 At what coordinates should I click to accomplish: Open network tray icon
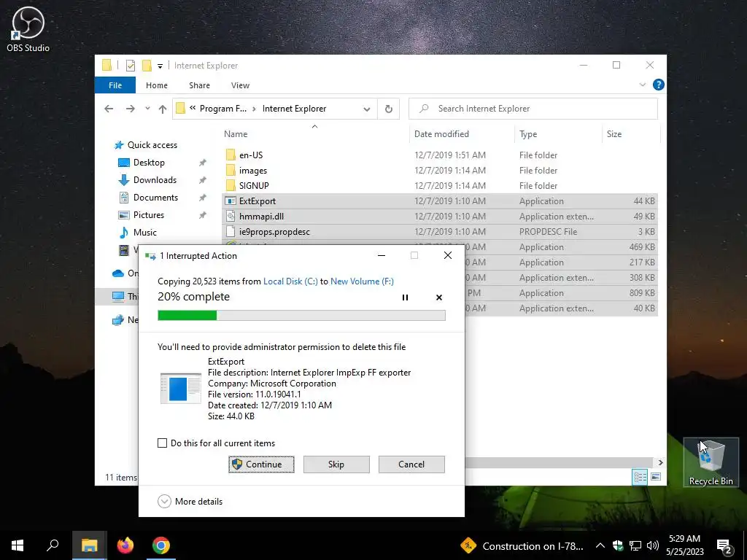click(x=635, y=545)
